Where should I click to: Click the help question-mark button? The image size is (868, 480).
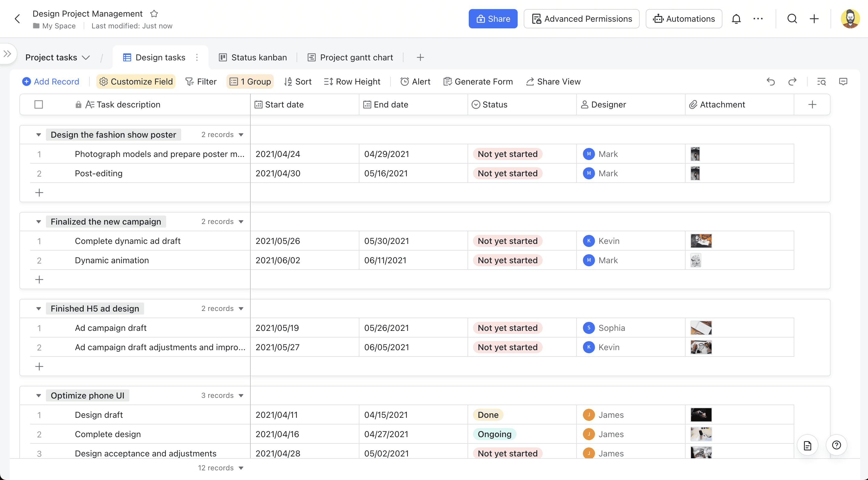836,445
